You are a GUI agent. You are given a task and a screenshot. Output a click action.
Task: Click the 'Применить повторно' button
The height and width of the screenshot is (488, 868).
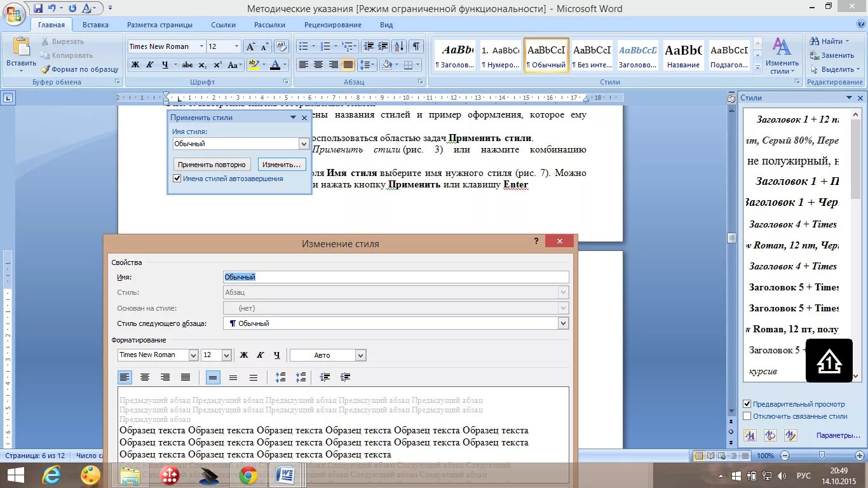click(212, 165)
